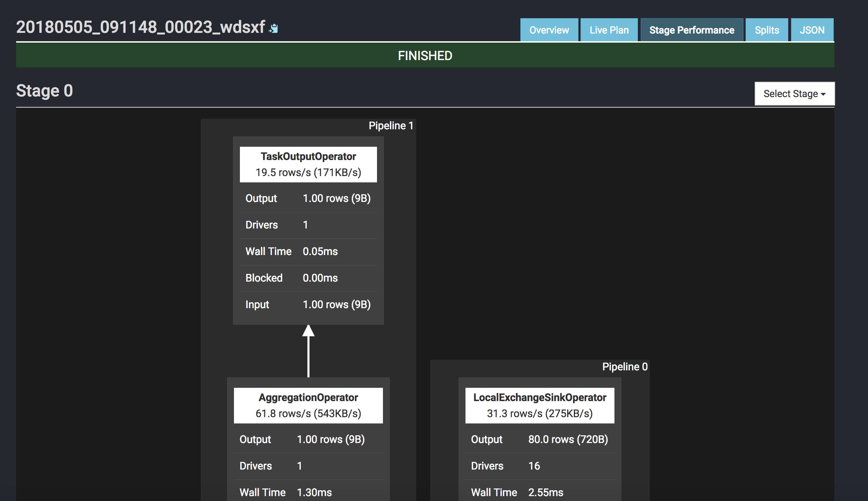Viewport: 868px width, 501px height.
Task: Switch to the Live Plan tab
Action: coord(609,30)
